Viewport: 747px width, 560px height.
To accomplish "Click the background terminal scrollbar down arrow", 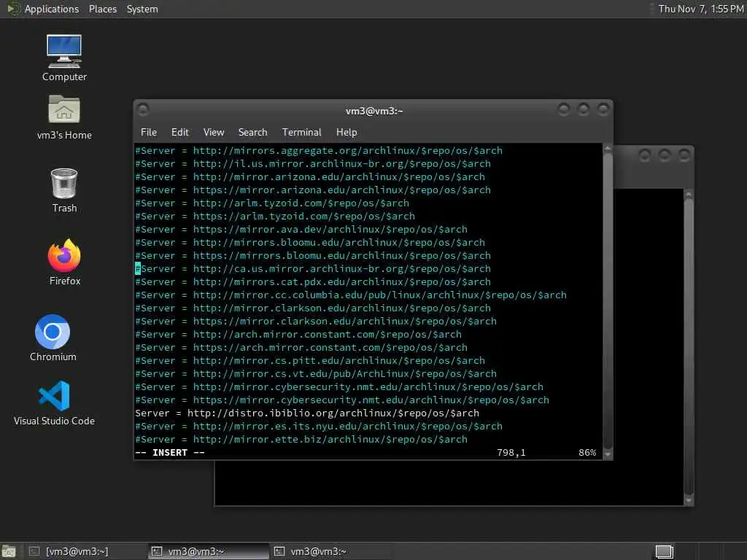I will click(x=689, y=500).
